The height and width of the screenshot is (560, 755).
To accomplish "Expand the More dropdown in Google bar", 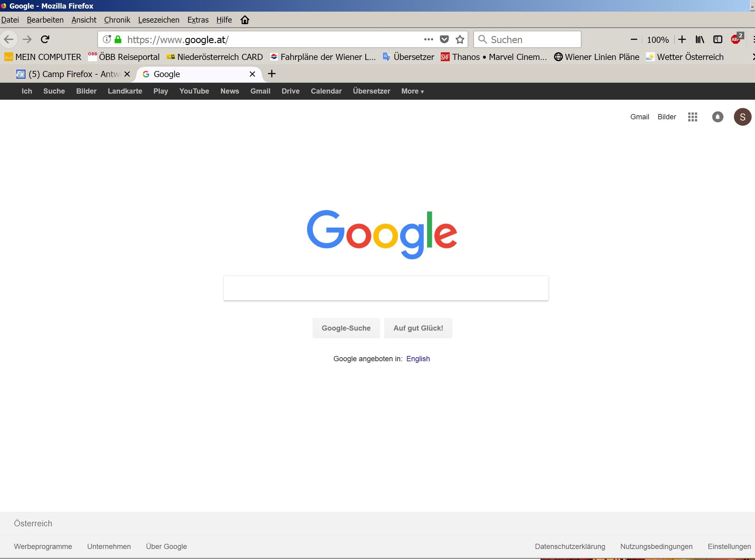I will coord(412,91).
